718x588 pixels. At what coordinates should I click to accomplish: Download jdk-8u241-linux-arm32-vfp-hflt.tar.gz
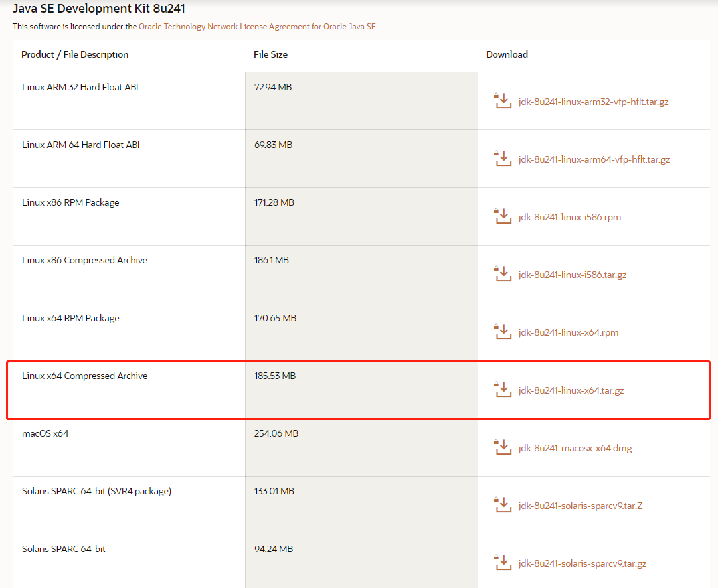point(593,102)
